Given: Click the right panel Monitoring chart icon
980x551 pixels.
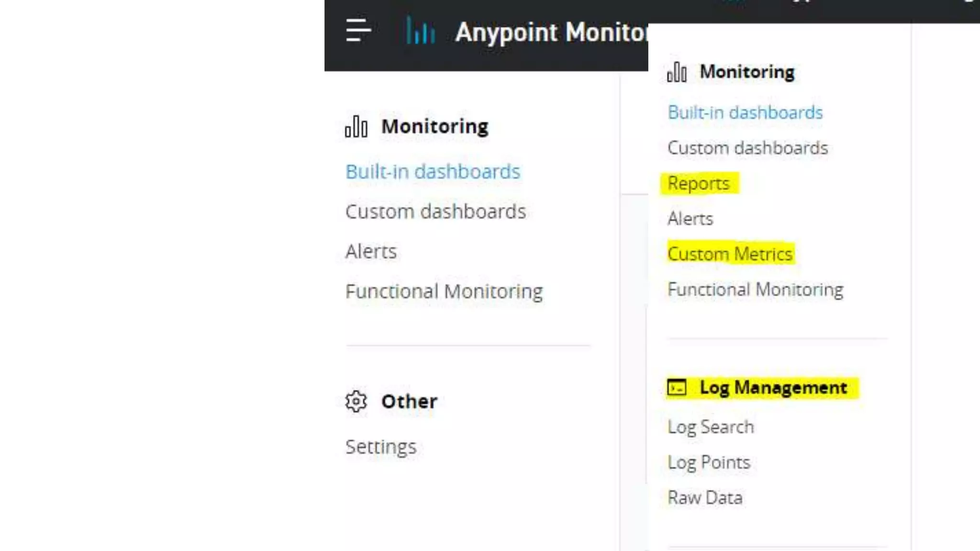Looking at the screenshot, I should click(x=677, y=72).
